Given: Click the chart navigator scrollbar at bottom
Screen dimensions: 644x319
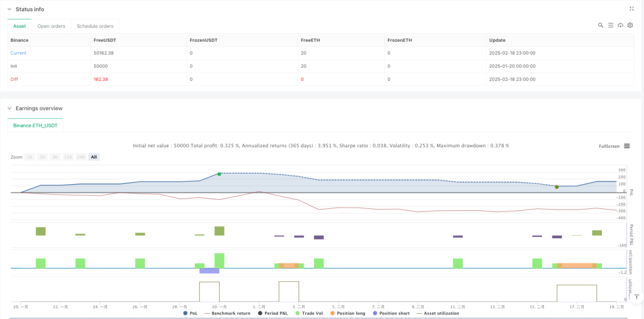Looking at the screenshot, I should click(317, 318).
